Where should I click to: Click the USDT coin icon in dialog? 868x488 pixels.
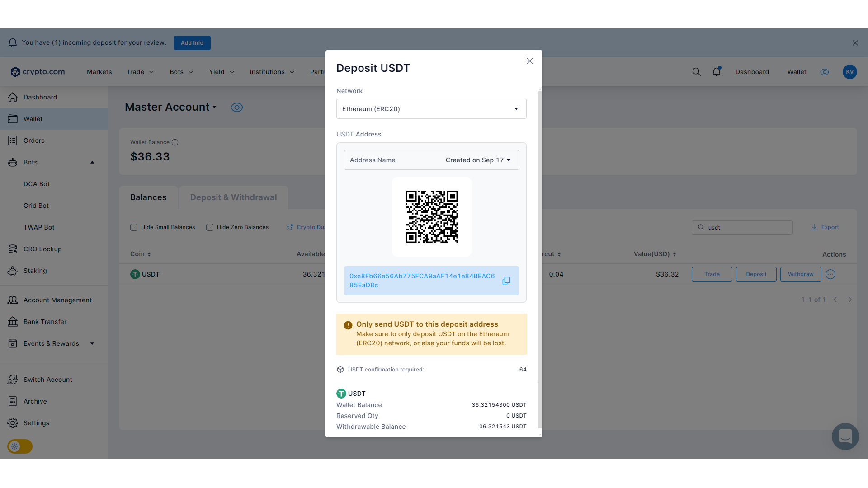[x=341, y=394]
